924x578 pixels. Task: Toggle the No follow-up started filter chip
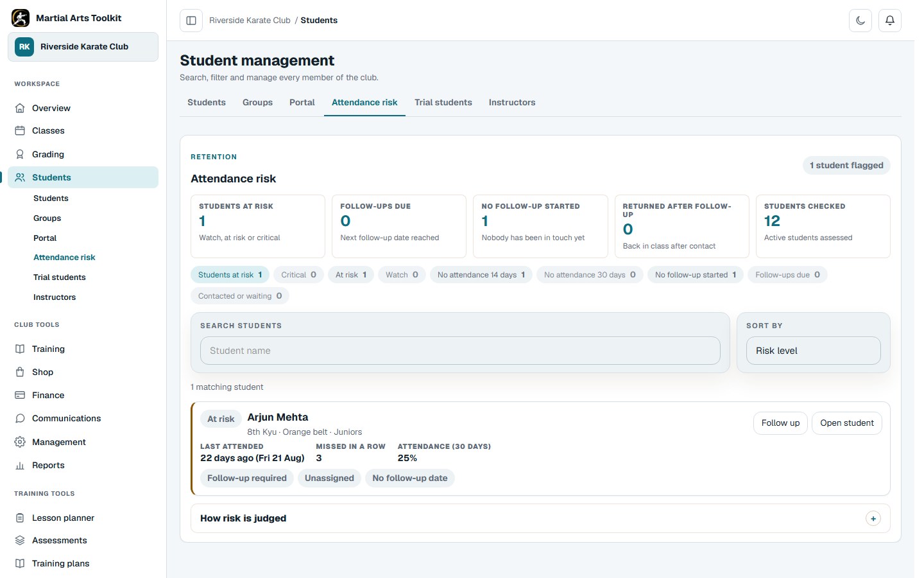[696, 275]
